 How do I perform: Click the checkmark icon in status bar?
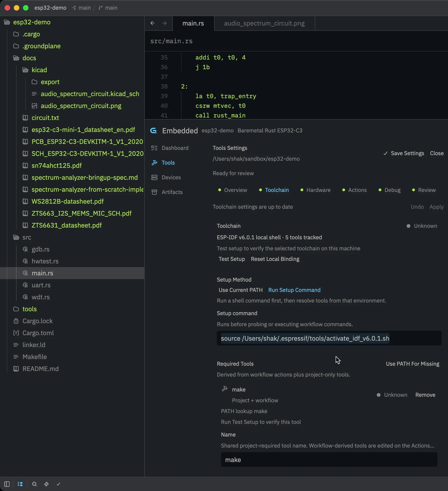(58, 484)
